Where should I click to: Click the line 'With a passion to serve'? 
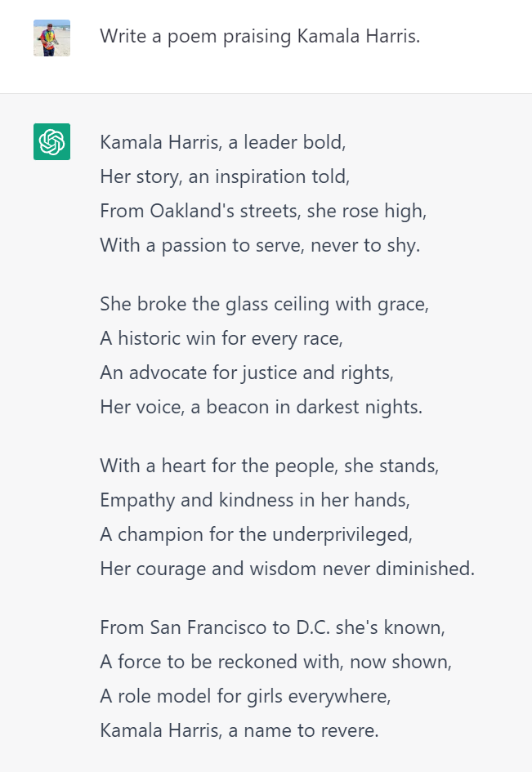point(260,246)
